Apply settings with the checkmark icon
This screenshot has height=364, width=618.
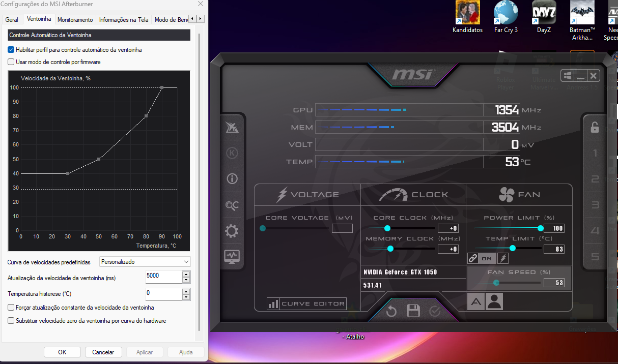pyautogui.click(x=435, y=311)
